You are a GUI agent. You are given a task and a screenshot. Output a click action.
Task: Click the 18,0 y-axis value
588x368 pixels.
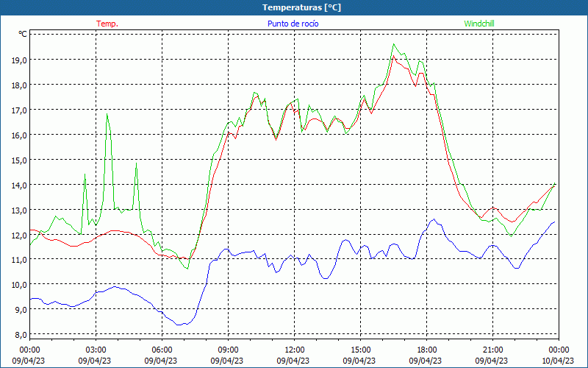19,85
